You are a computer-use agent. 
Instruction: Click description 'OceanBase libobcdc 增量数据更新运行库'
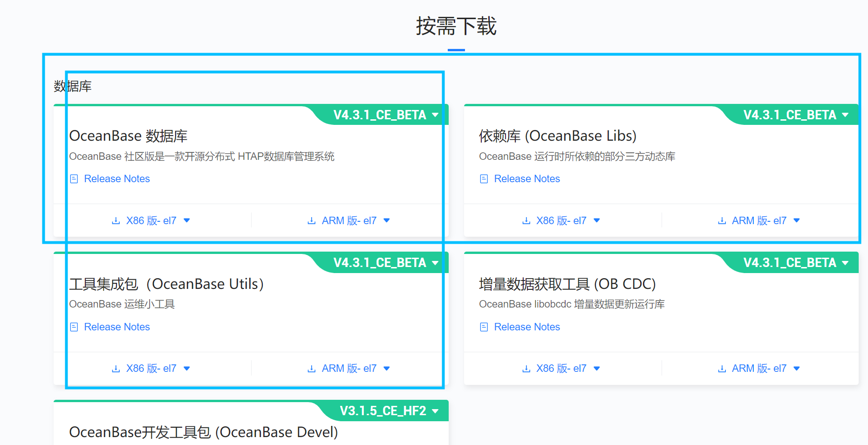click(572, 304)
